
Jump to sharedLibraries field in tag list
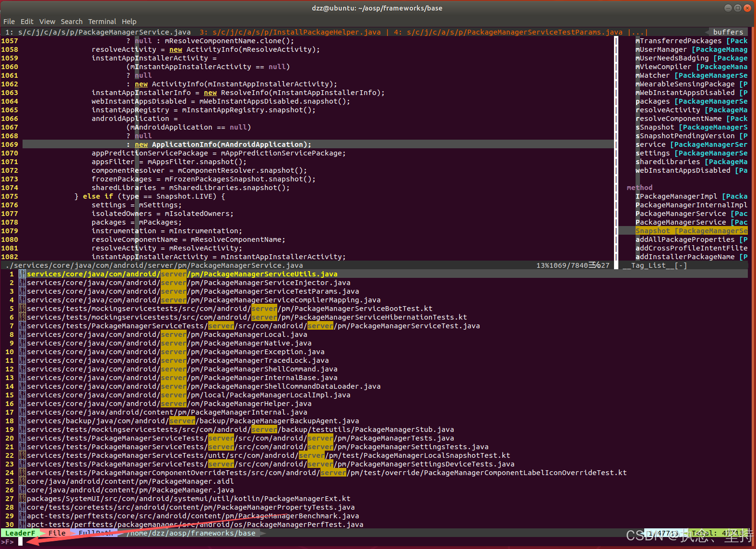[691, 162]
